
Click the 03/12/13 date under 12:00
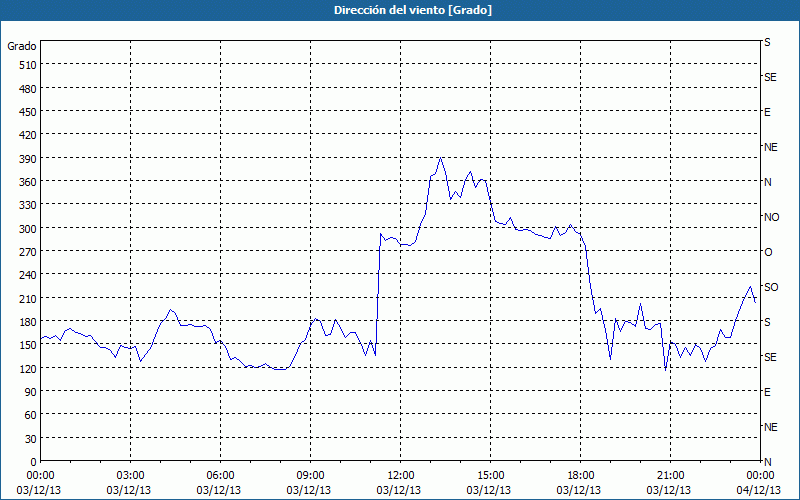click(399, 490)
